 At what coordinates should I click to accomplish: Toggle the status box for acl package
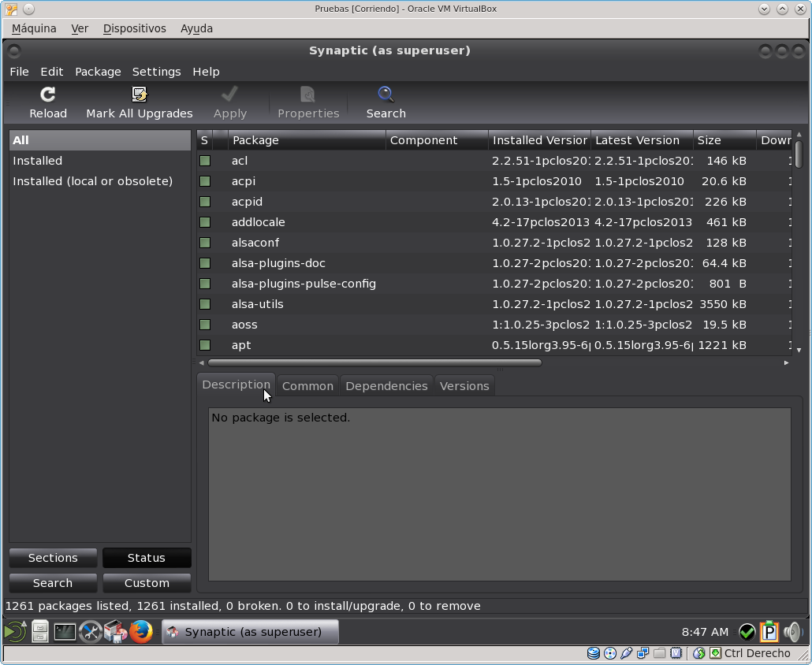205,161
